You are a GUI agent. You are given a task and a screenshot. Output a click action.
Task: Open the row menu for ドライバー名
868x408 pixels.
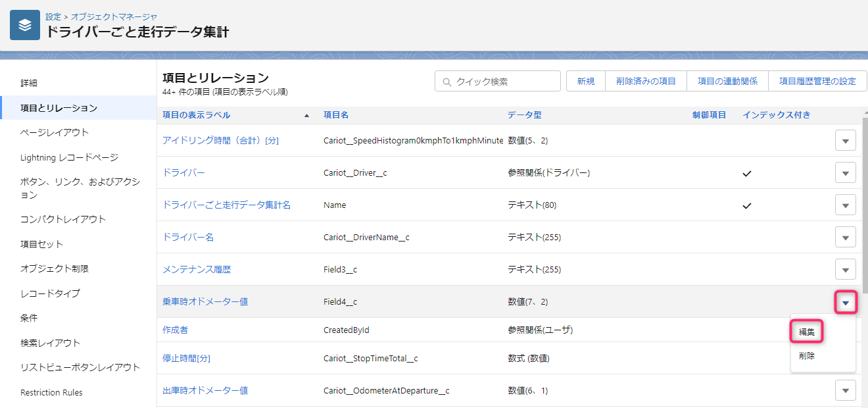click(x=846, y=238)
